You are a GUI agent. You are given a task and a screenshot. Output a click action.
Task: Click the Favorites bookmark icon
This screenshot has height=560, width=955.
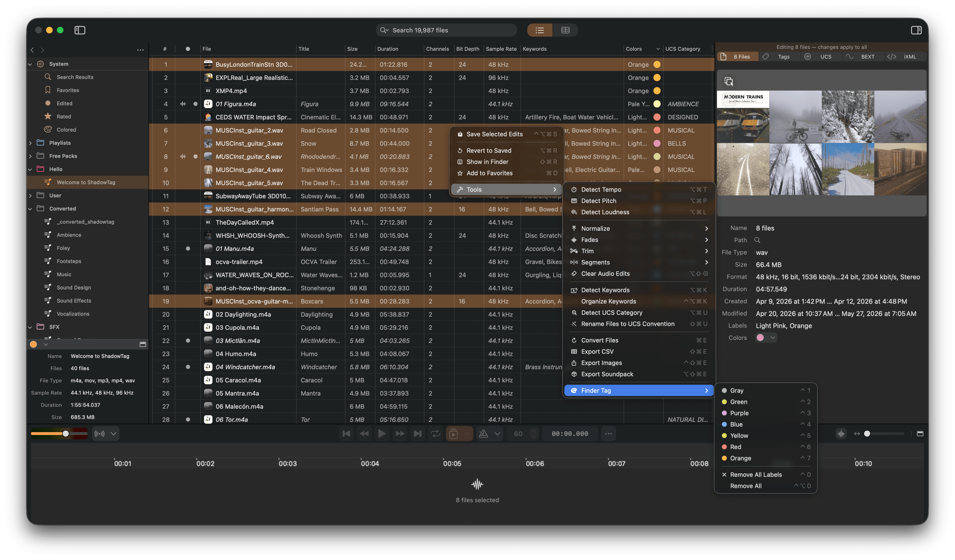point(48,90)
